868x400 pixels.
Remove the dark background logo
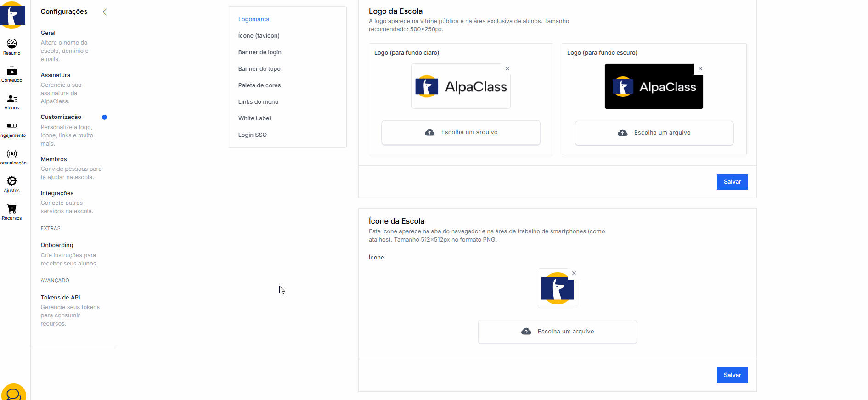click(x=700, y=68)
